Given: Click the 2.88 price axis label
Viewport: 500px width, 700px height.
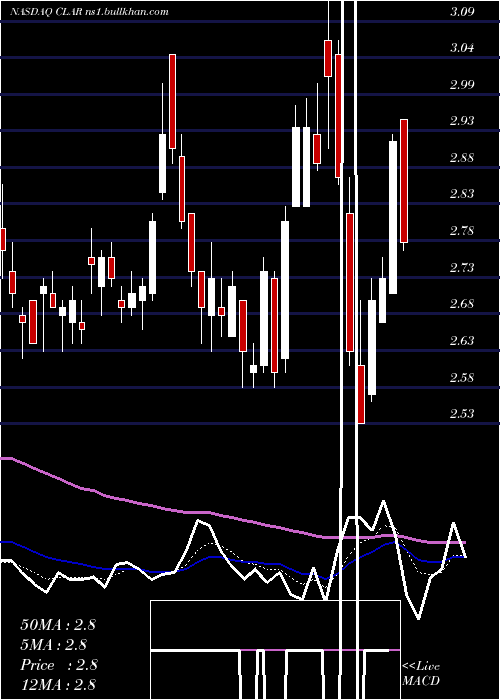Looking at the screenshot, I should click(x=462, y=158).
